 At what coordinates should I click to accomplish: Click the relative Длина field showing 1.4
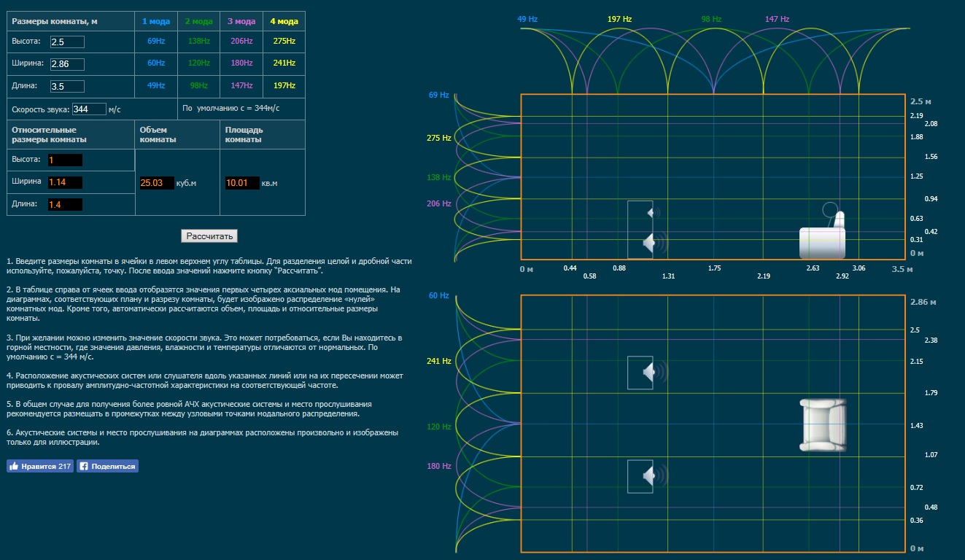coord(65,205)
